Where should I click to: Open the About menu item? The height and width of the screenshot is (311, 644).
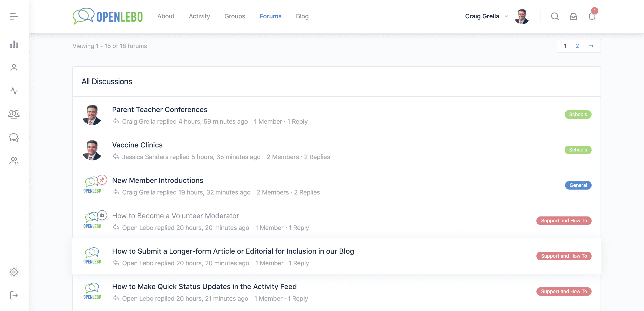click(166, 16)
